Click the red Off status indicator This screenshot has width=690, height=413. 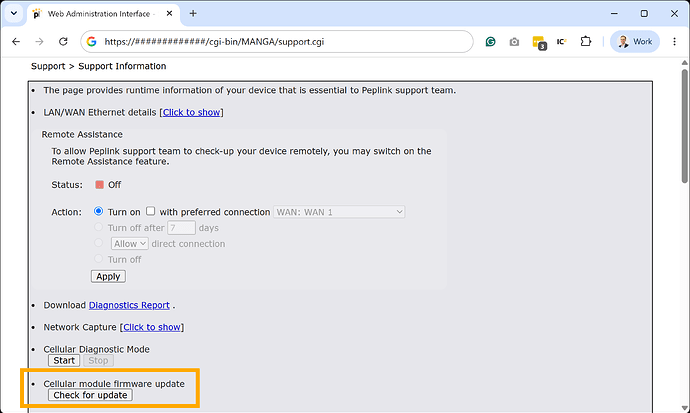[x=99, y=185]
